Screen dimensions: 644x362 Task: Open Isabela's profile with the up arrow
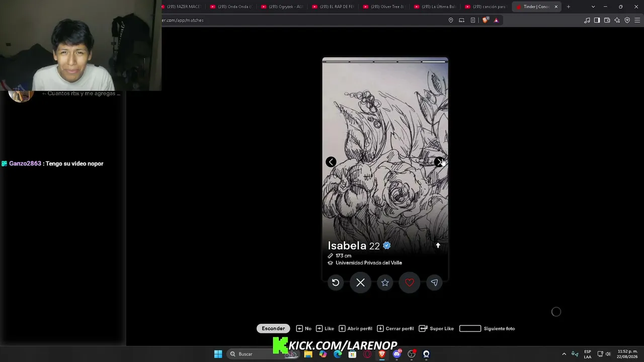[438, 245]
